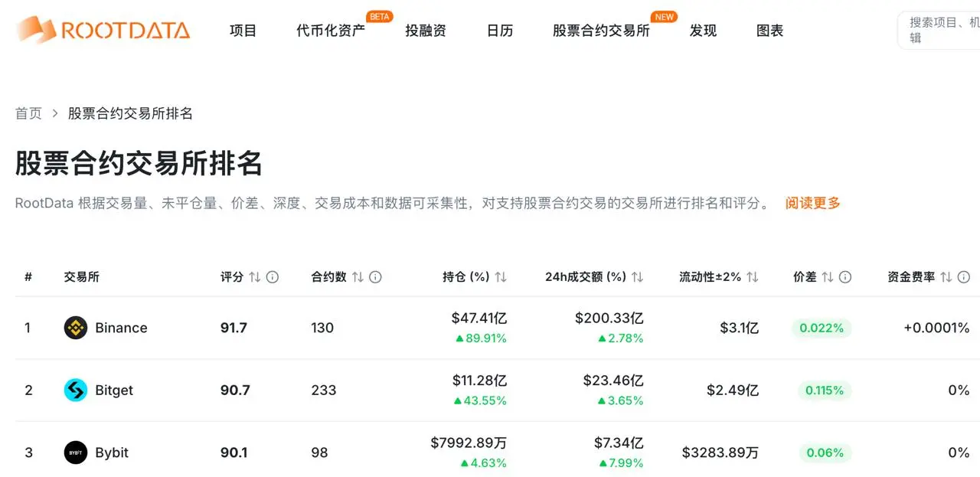Open the Bybit exchange name link
Viewport: 980px width, 477px height.
click(x=112, y=452)
